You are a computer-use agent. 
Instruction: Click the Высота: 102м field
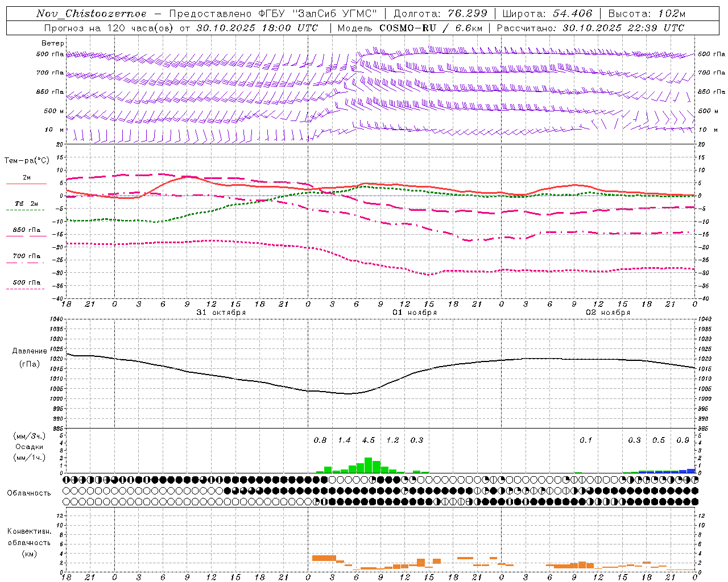pos(647,14)
